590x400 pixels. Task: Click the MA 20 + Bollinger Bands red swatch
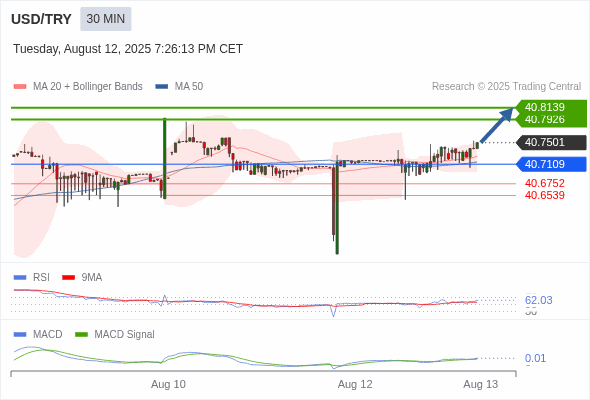pos(20,87)
